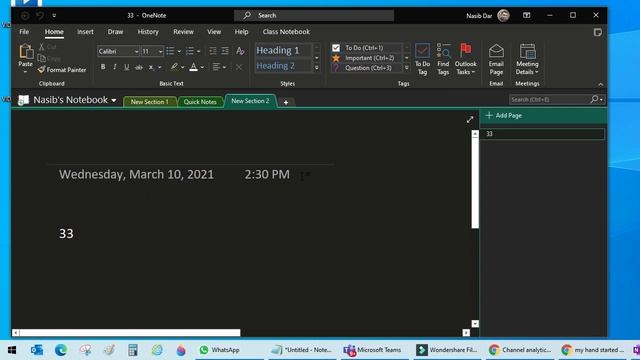This screenshot has width=640, height=360.
Task: Expand page to full view
Action: point(470,120)
